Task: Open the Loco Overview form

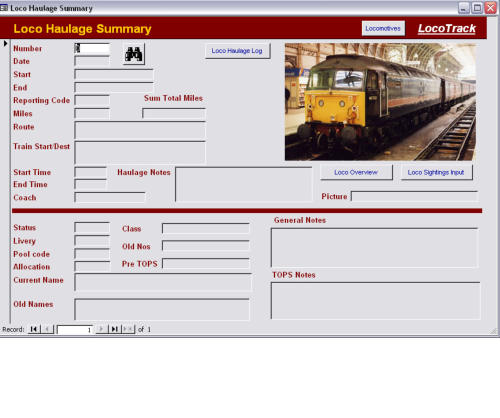Action: coord(356,172)
